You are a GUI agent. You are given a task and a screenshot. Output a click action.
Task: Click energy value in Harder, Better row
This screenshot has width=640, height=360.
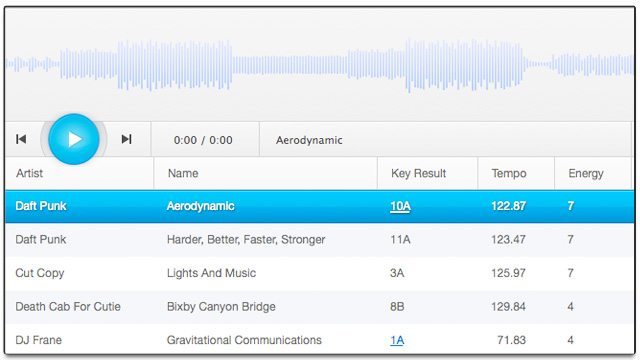[x=571, y=239]
